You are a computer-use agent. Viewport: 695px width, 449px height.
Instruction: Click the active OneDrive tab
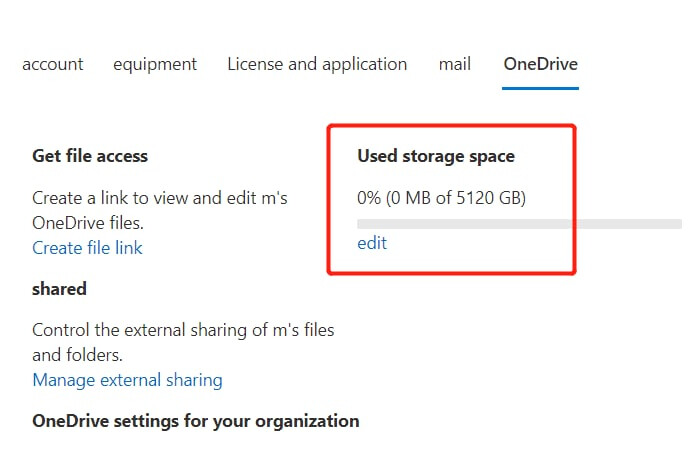(x=540, y=64)
